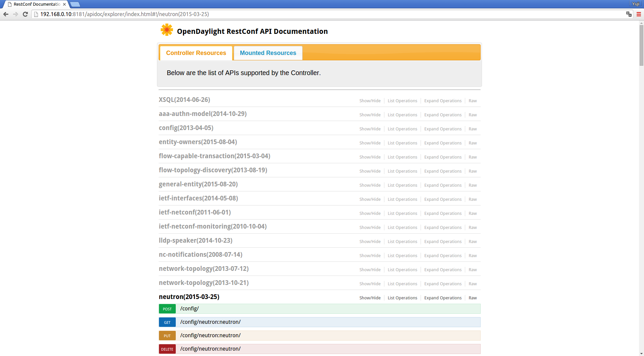Image resolution: width=644 pixels, height=356 pixels.
Task: Expand lldp-speaker(2014-10-23) API
Action: (x=196, y=241)
